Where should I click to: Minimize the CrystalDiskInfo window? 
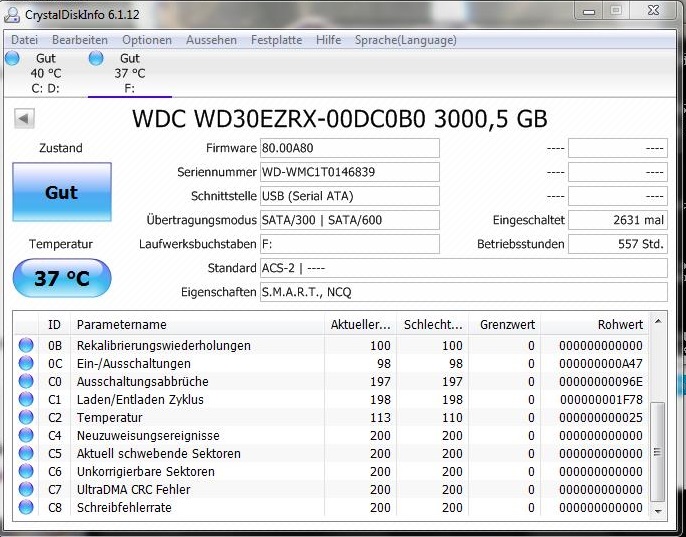589,12
